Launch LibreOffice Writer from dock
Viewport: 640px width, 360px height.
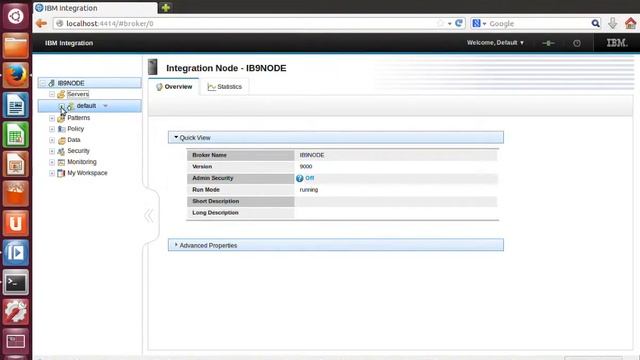point(16,105)
